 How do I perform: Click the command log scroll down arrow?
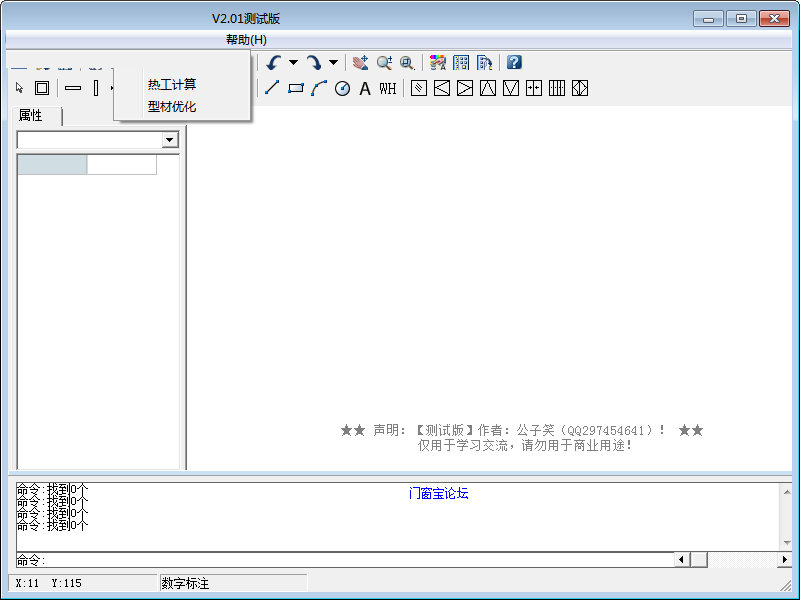coord(787,543)
